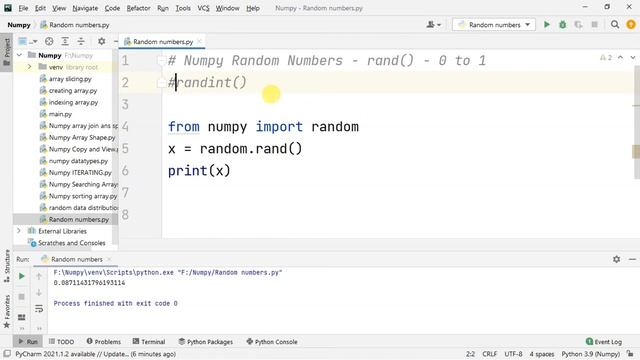
Task: Open numpy datatypes.py file
Action: tap(78, 161)
